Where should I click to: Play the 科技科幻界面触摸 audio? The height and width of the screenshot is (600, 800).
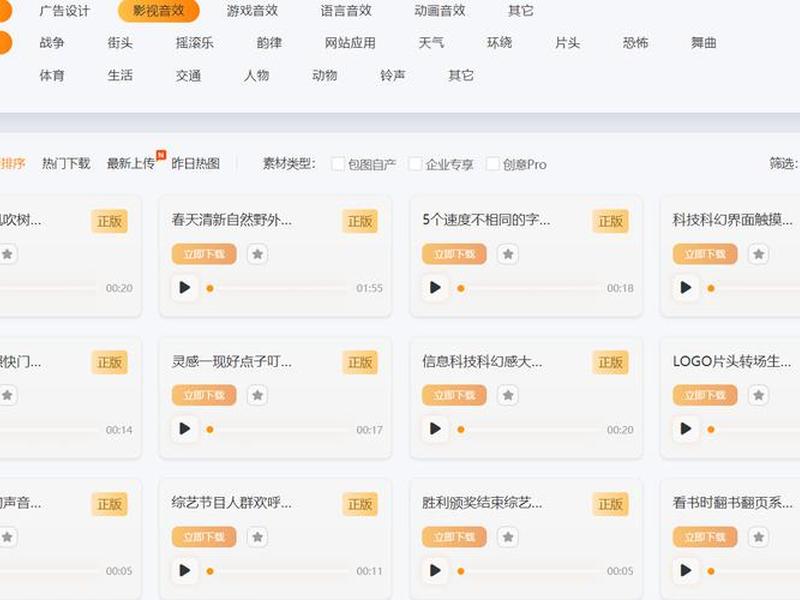click(x=686, y=288)
